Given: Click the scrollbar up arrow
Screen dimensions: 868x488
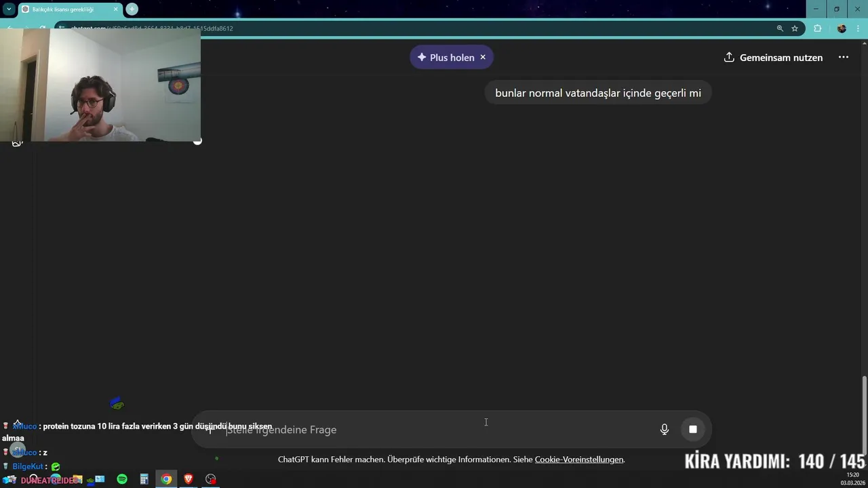Looking at the screenshot, I should click(864, 43).
